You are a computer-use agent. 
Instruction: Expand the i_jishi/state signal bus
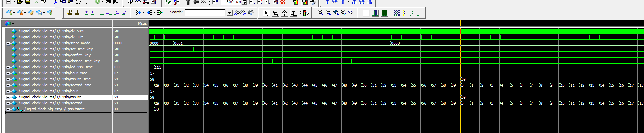click(x=8, y=109)
